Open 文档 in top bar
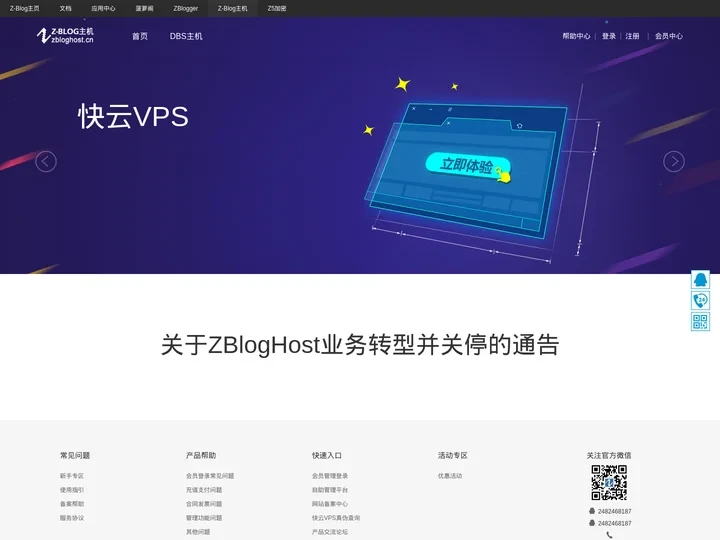 click(66, 8)
